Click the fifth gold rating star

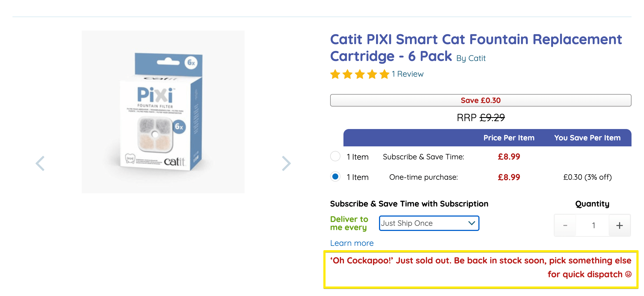[384, 74]
